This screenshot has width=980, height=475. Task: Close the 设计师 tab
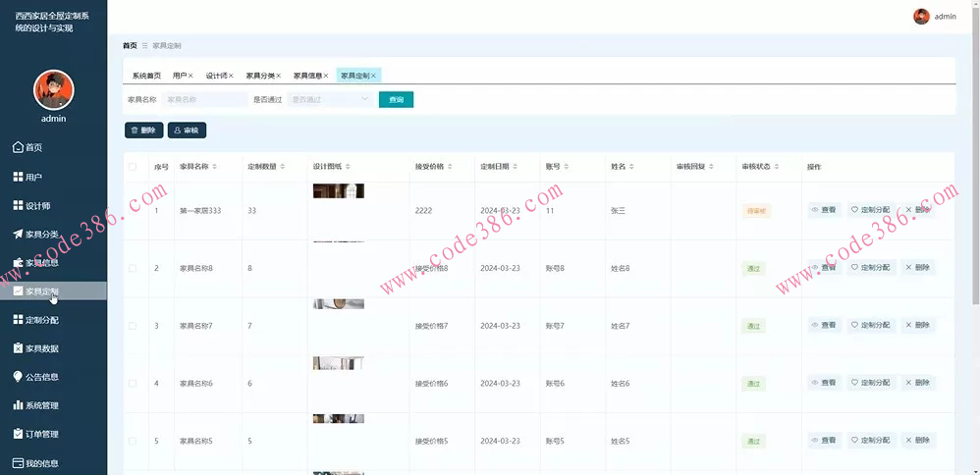(231, 76)
